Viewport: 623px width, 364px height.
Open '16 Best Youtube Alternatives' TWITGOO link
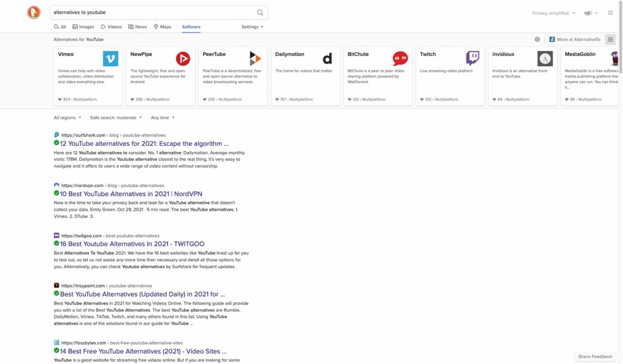click(132, 244)
